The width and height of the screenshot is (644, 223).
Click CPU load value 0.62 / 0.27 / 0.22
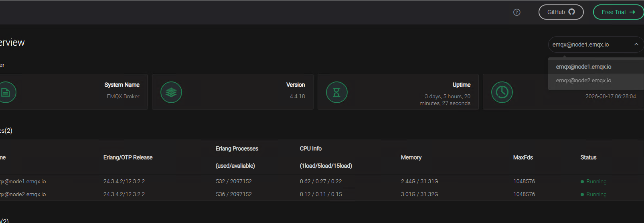point(321,181)
